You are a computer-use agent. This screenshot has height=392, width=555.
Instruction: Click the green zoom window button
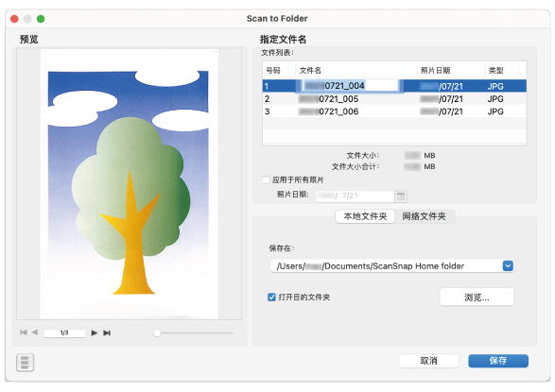41,19
